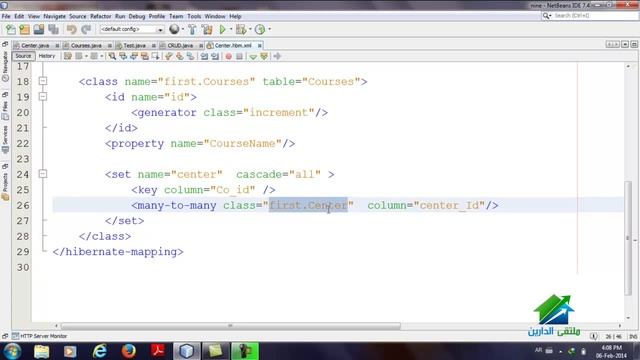Click the Previous Bookmark icon
The image size is (640, 360).
[x=169, y=56]
